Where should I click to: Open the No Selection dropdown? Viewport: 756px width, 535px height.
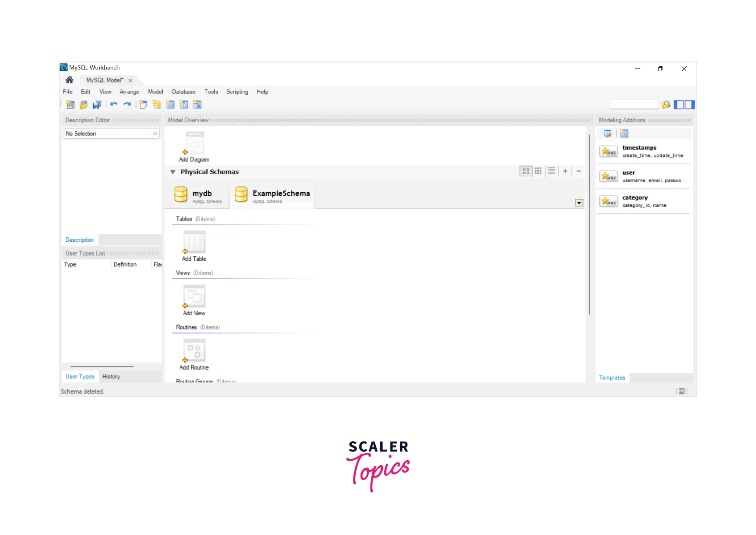(112, 133)
